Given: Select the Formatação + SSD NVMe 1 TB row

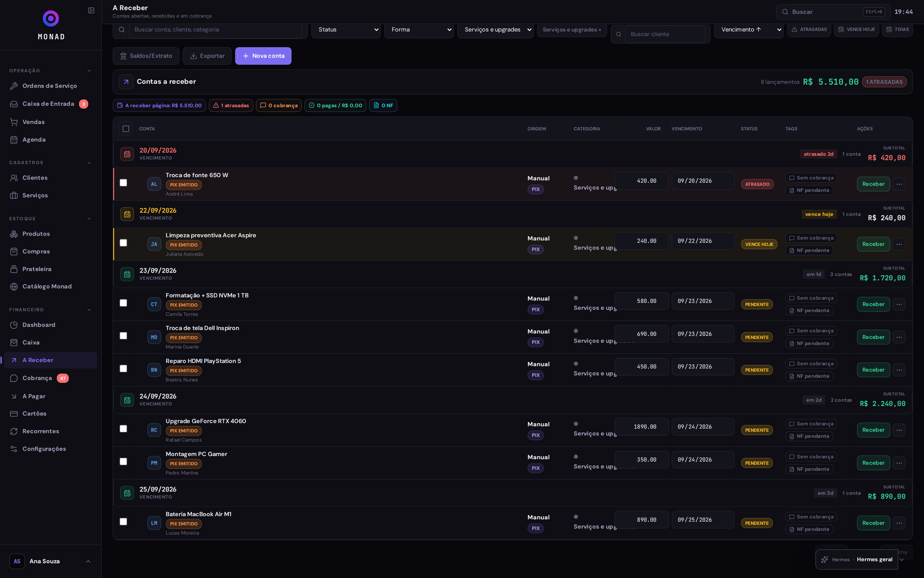Looking at the screenshot, I should pos(123,303).
